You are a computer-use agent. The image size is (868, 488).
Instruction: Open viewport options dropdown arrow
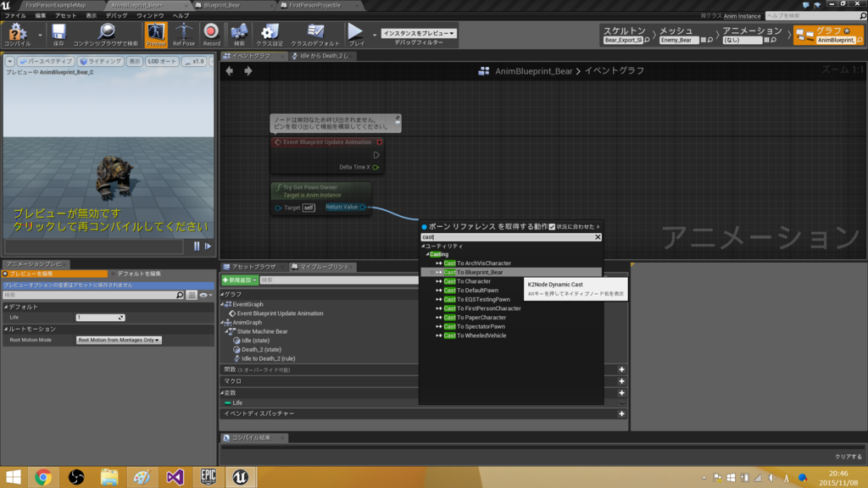pyautogui.click(x=10, y=61)
